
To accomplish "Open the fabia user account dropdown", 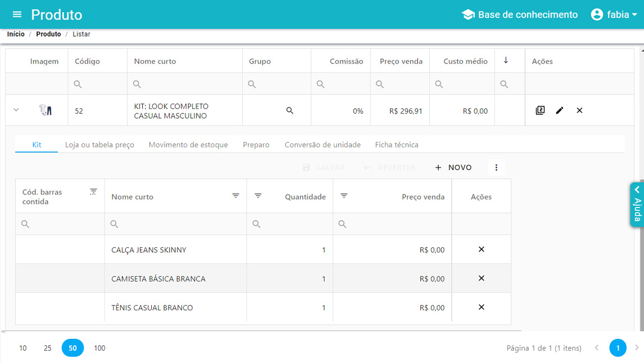I will (x=614, y=15).
